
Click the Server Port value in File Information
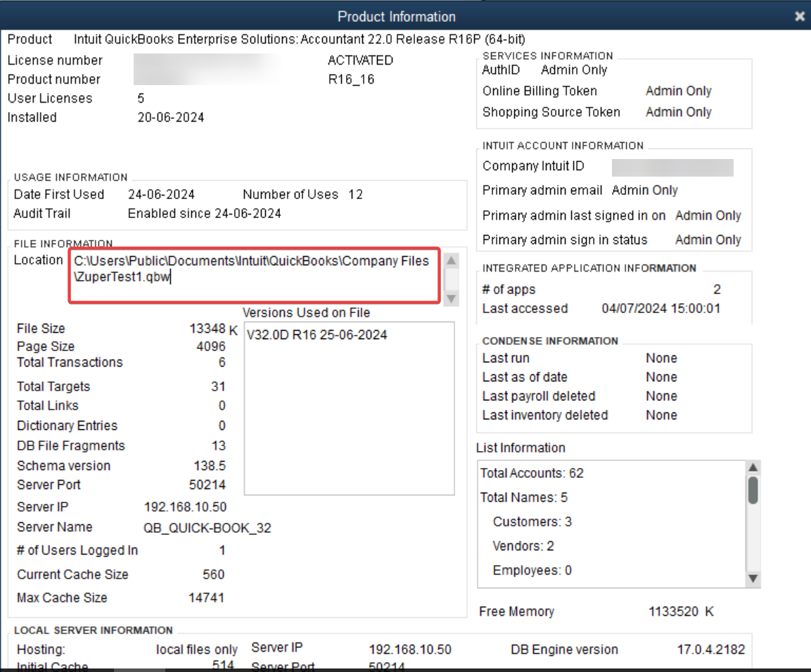click(207, 485)
